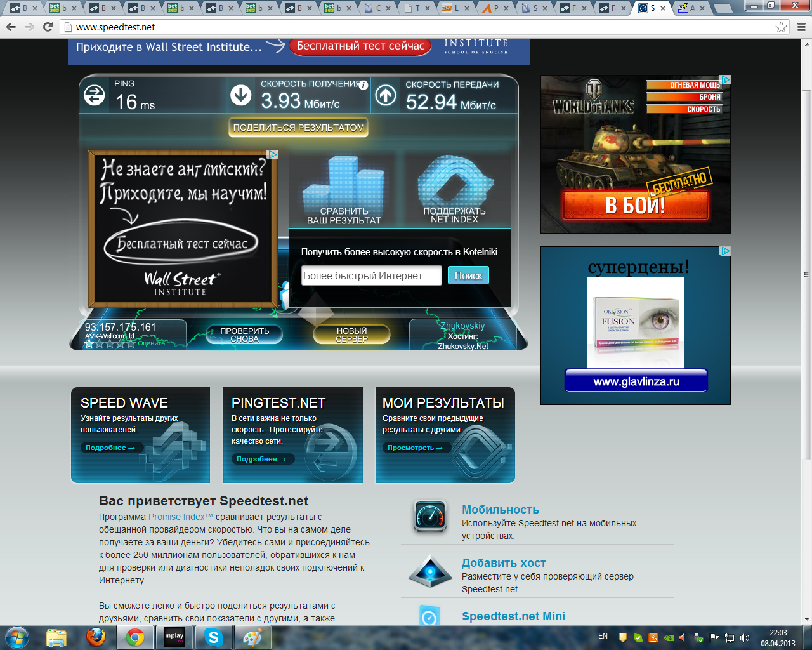Click Safely Remove Hardware tray icon
812x650 pixels.
pyautogui.click(x=698, y=637)
